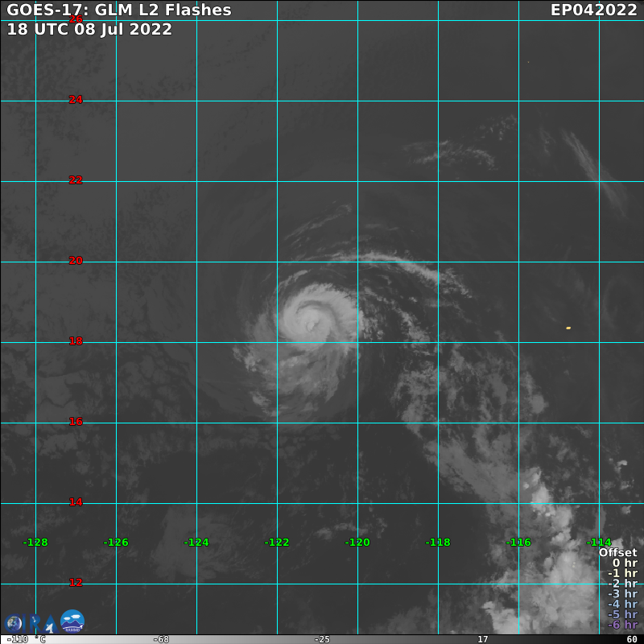Click the latitude label '16'
This screenshot has width=644, height=644.
pyautogui.click(x=76, y=421)
